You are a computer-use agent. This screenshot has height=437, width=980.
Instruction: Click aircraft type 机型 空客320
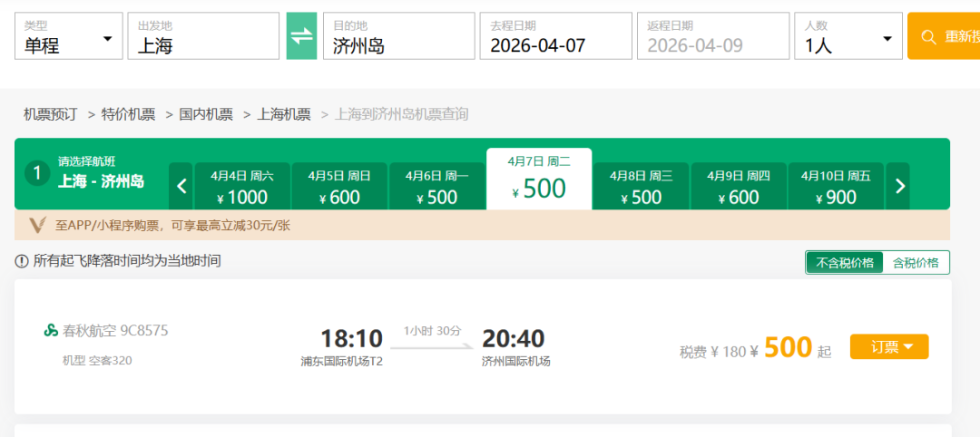[x=97, y=360]
